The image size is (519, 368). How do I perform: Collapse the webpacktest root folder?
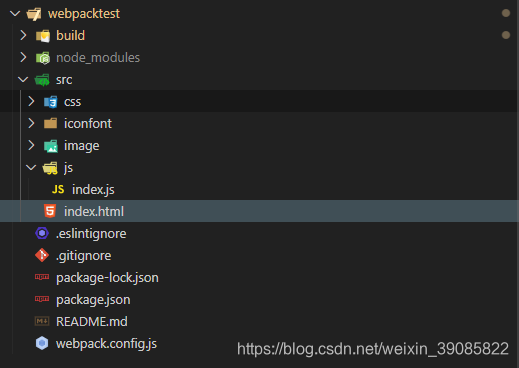[x=15, y=13]
